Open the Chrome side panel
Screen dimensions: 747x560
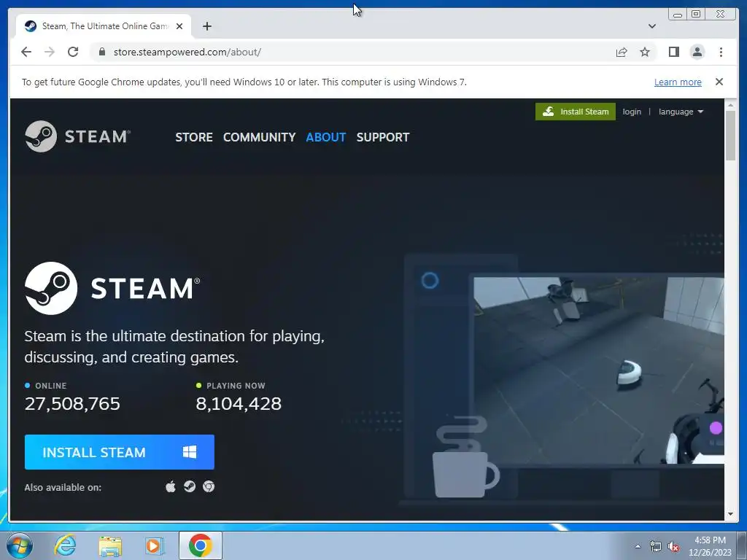(673, 52)
